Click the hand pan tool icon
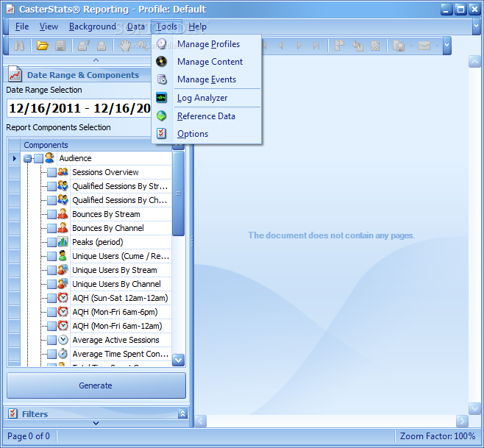 click(x=125, y=46)
